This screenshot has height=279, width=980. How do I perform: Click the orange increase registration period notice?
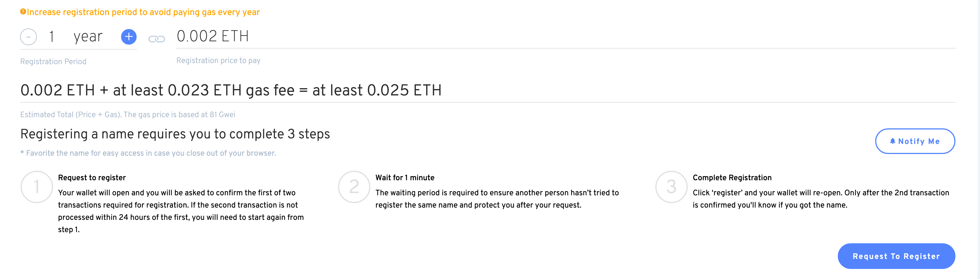pyautogui.click(x=143, y=12)
